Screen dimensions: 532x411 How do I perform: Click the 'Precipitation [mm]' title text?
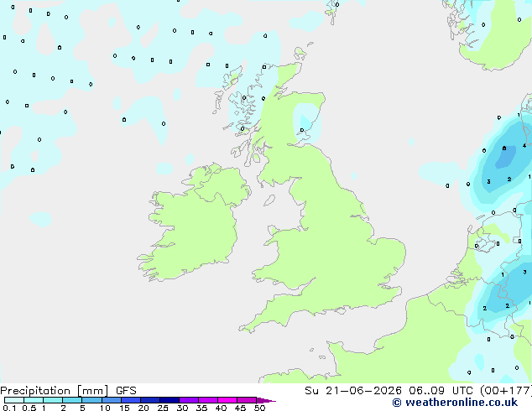click(55, 391)
